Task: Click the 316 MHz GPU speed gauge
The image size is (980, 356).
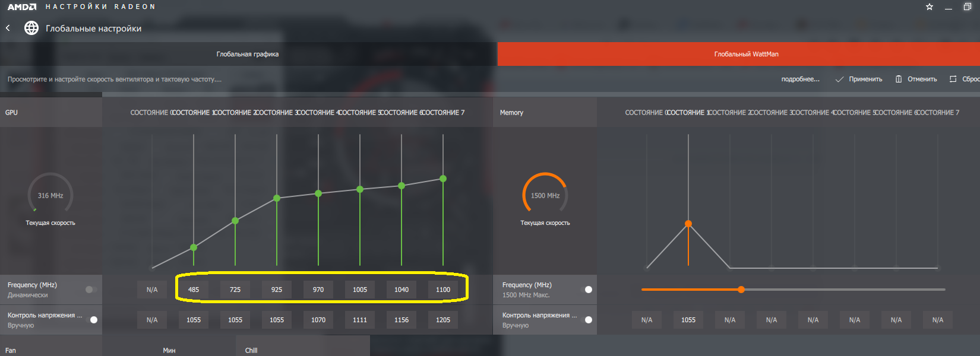Action: (50, 193)
